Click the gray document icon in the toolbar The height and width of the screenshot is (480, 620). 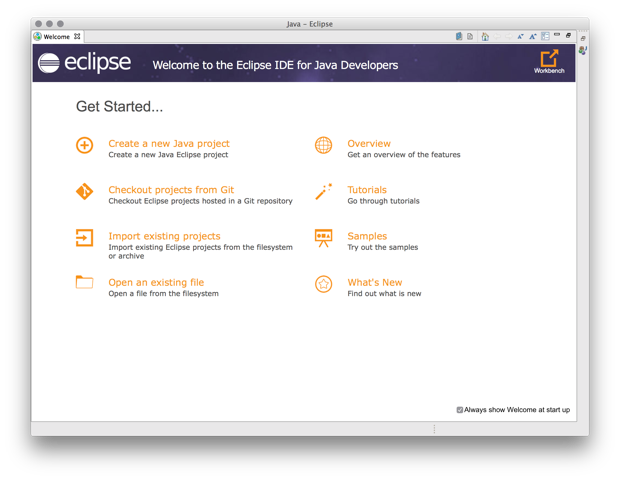tap(470, 37)
